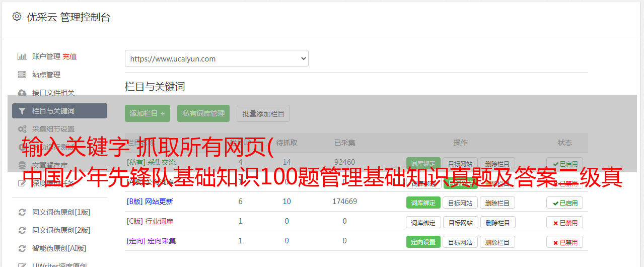This screenshot has width=644, height=267.
Task: Click 删除栏目 in the 网站更新 row
Action: (x=497, y=203)
